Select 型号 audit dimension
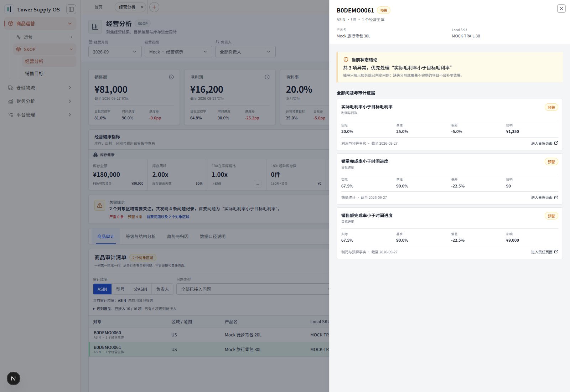The height and width of the screenshot is (392, 570). (120, 289)
